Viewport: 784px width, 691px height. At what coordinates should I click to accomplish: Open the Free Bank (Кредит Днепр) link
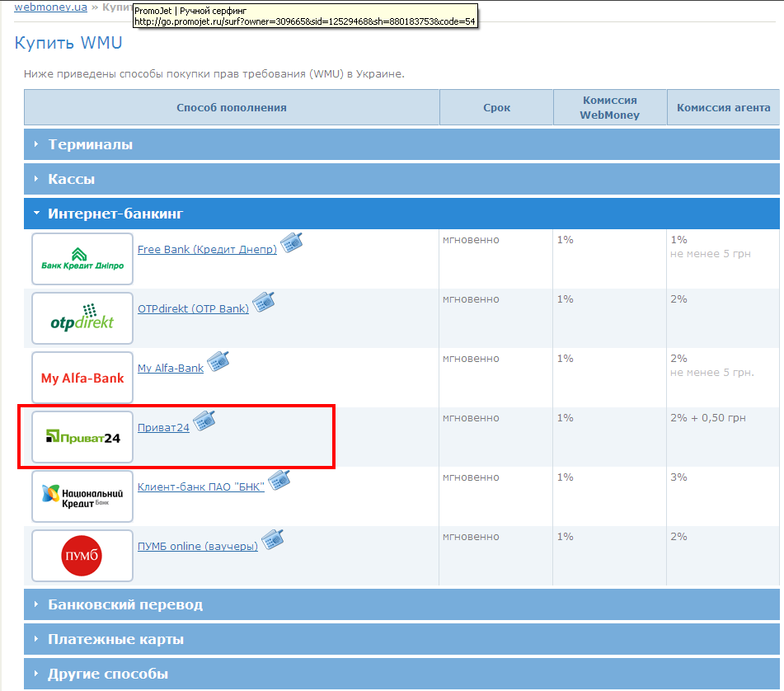[207, 250]
